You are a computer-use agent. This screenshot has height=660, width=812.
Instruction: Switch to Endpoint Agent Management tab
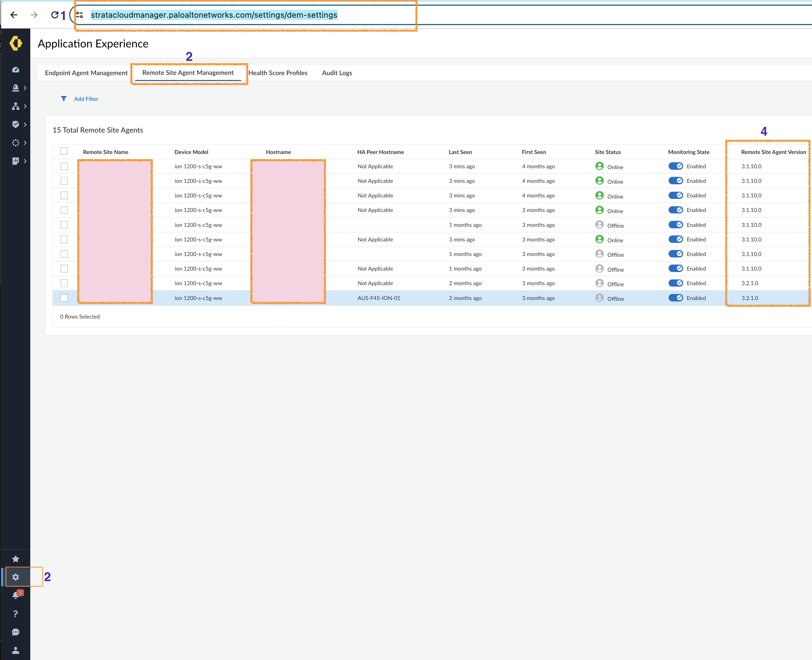pyautogui.click(x=86, y=73)
